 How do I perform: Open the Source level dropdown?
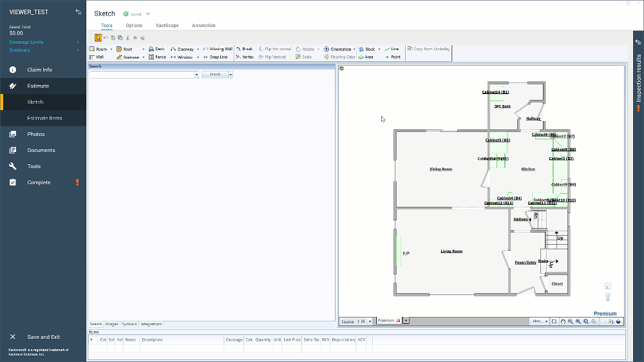(370, 321)
